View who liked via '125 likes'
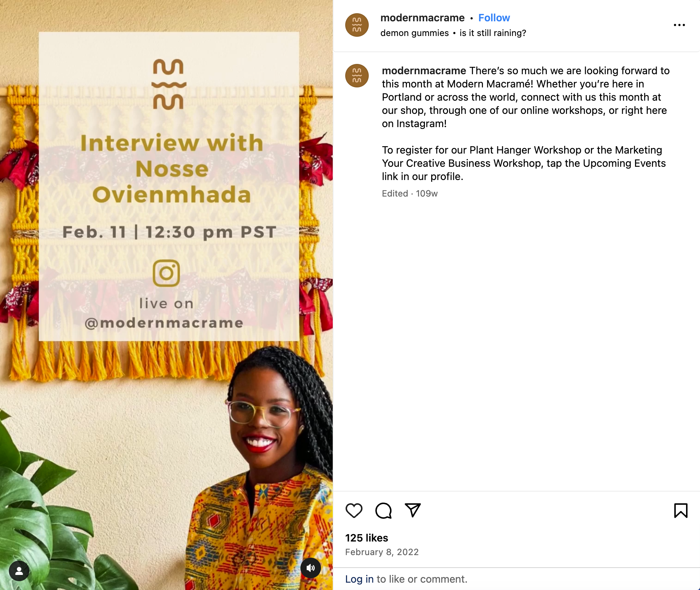The height and width of the screenshot is (590, 700). 367,538
